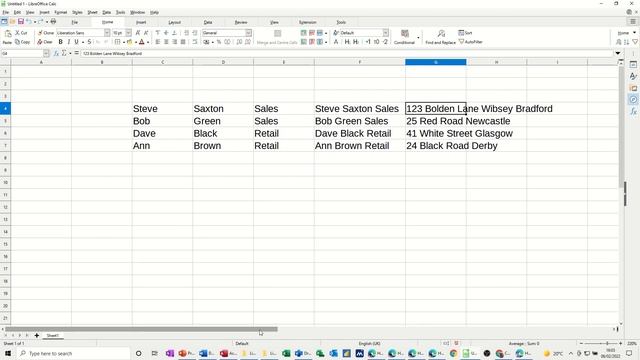Open Conditional formatting
The width and height of the screenshot is (640, 360).
coord(404,37)
